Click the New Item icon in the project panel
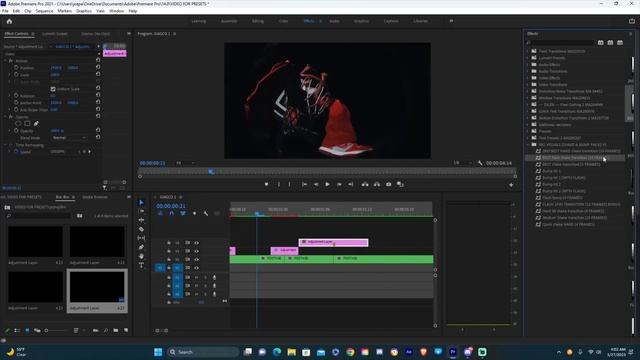This screenshot has width=640, height=360. click(126, 330)
